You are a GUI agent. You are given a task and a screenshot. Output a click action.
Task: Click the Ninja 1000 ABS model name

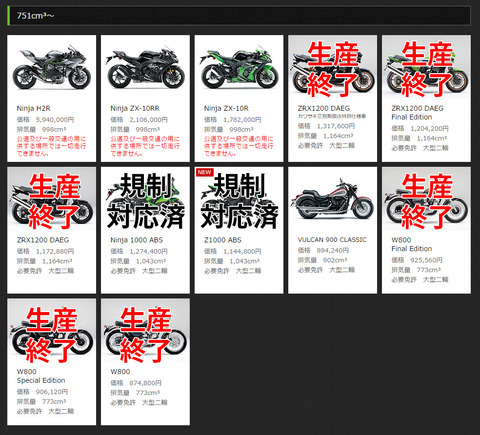[x=137, y=240]
